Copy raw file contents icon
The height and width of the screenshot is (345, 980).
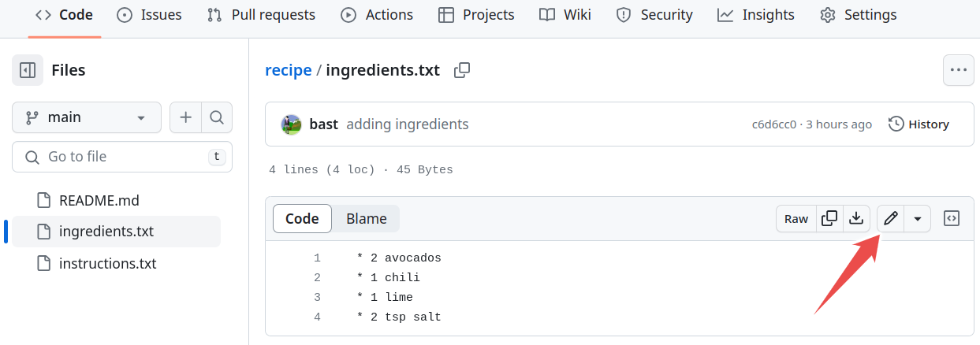point(829,219)
